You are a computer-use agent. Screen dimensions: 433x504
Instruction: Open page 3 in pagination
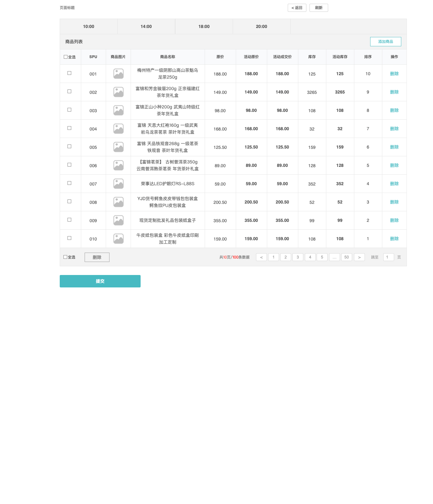298,257
